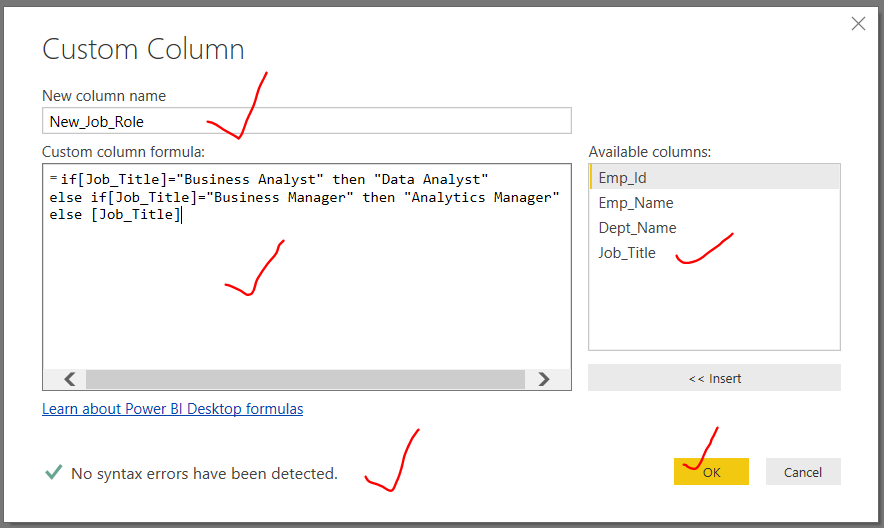Select Dept_Name in Available columns
The height and width of the screenshot is (528, 884).
pos(714,228)
